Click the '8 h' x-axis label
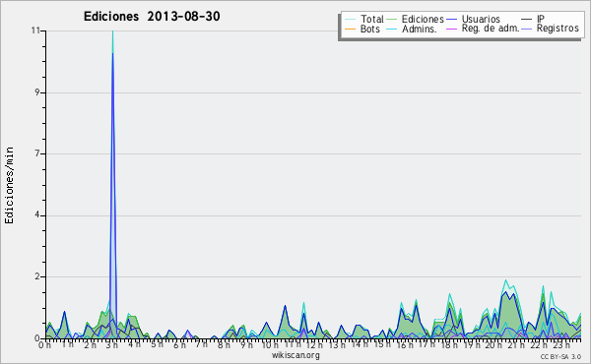The height and width of the screenshot is (364, 591). (224, 344)
